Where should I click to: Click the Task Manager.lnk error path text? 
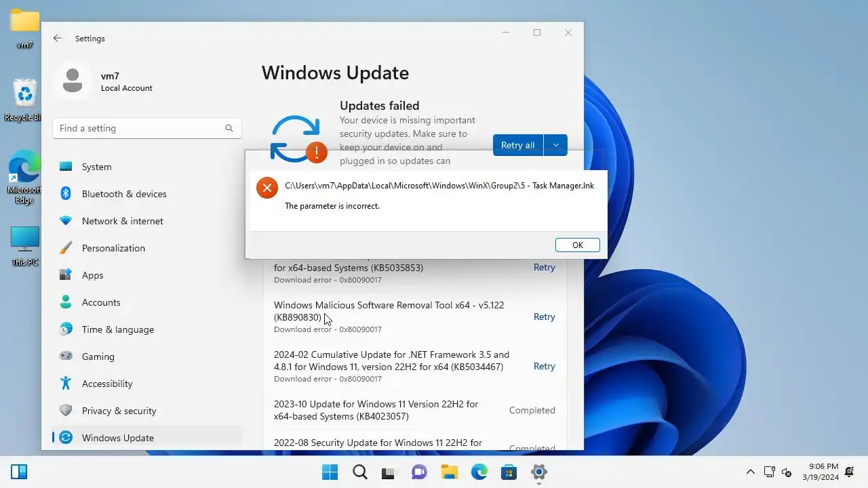(439, 186)
